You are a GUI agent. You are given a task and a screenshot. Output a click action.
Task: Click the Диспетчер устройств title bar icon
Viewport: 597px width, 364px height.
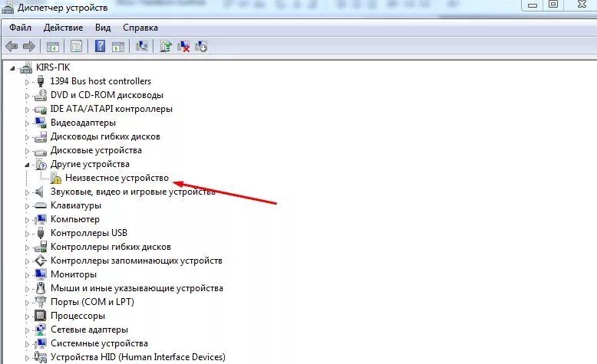tap(8, 8)
